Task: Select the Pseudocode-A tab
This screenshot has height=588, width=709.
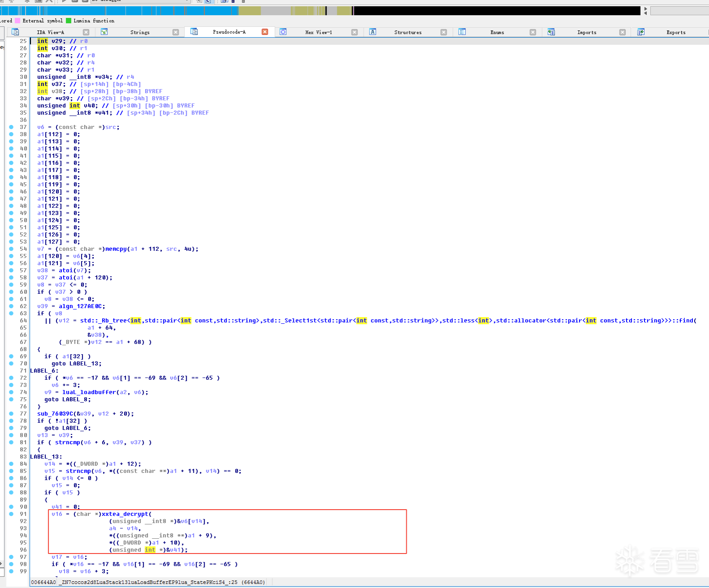Action: [x=229, y=32]
